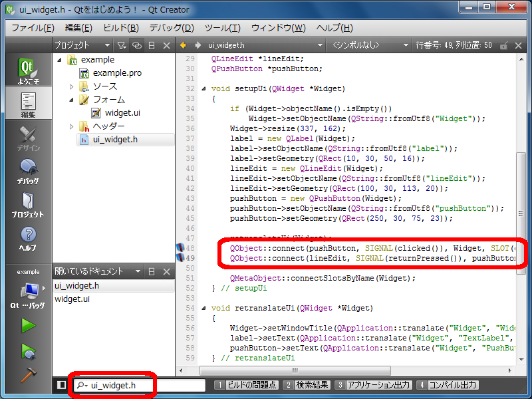Open the ビルド(B) menu
Screen dimensions: 532x399
point(120,28)
